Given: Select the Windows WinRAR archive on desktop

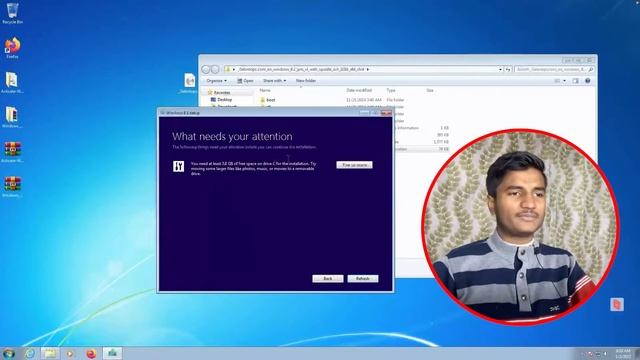Looking at the screenshot, I should [12, 187].
